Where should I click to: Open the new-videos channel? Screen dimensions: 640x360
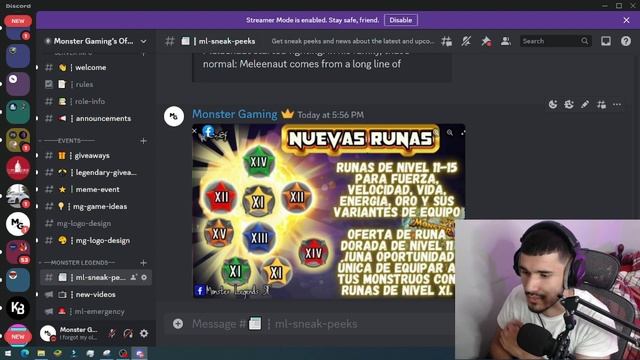point(96,295)
